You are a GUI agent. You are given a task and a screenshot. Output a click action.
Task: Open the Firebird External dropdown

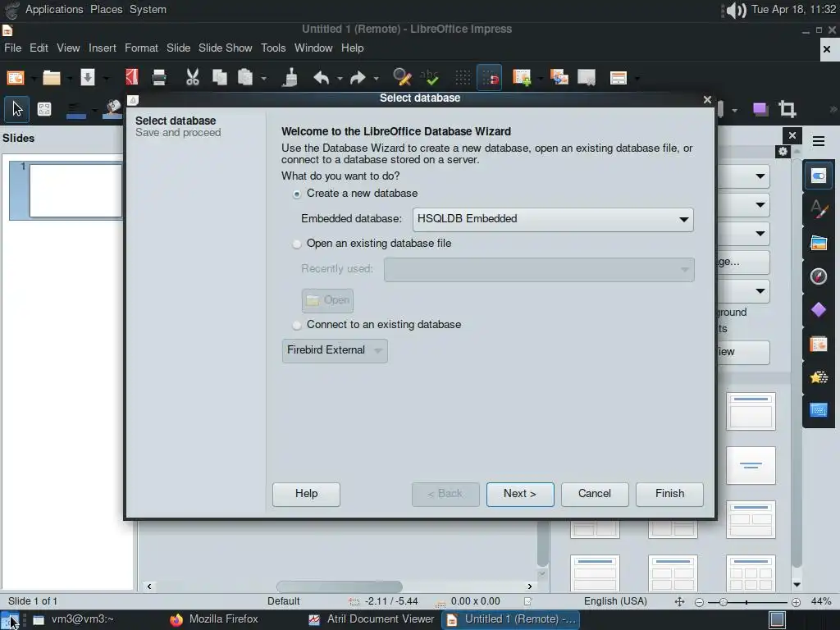pyautogui.click(x=335, y=350)
